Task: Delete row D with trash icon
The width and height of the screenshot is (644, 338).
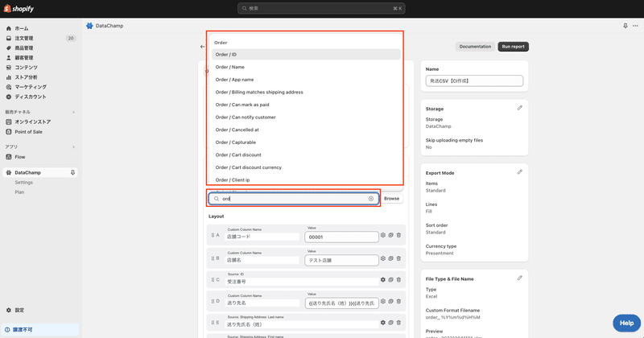Action: point(398,302)
